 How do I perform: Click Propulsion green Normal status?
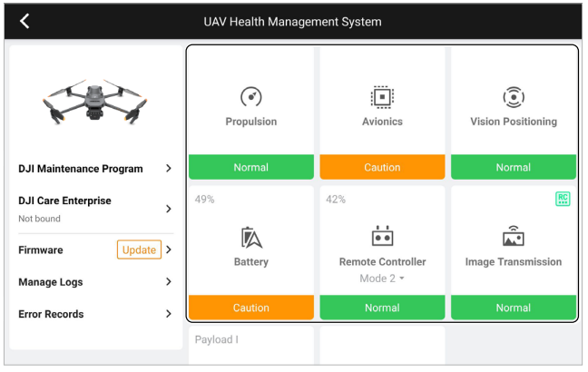(250, 167)
